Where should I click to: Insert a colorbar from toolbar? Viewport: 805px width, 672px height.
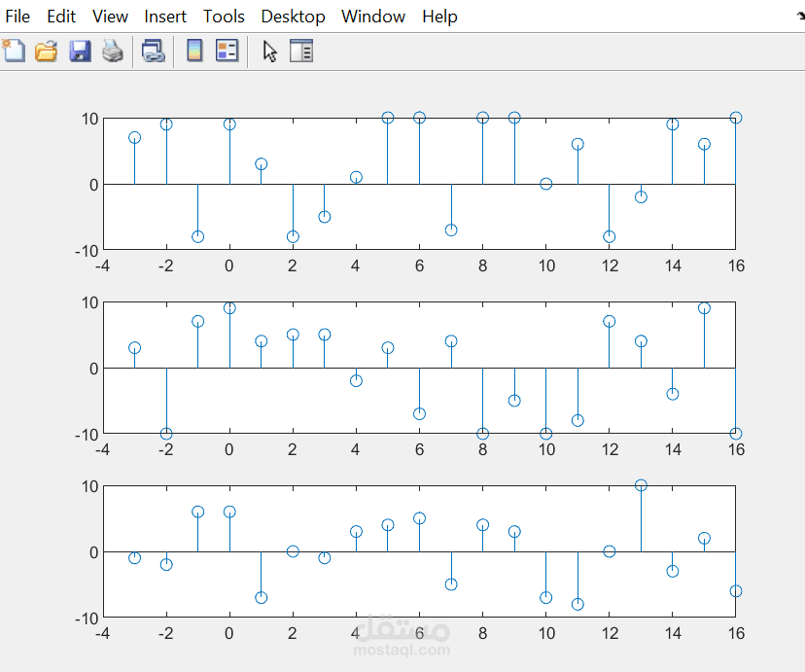[194, 51]
